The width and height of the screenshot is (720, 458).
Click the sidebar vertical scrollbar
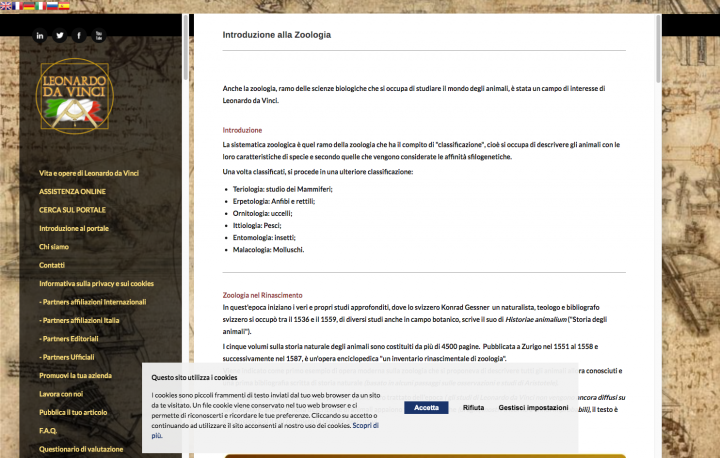tap(186, 47)
